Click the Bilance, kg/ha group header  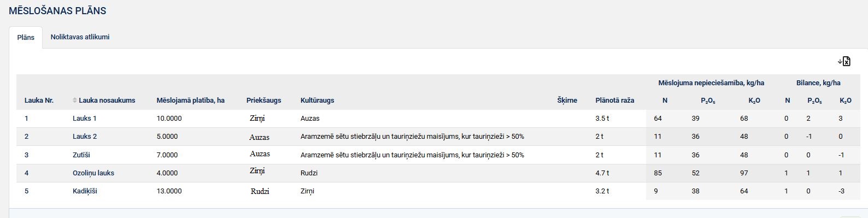[x=818, y=83]
